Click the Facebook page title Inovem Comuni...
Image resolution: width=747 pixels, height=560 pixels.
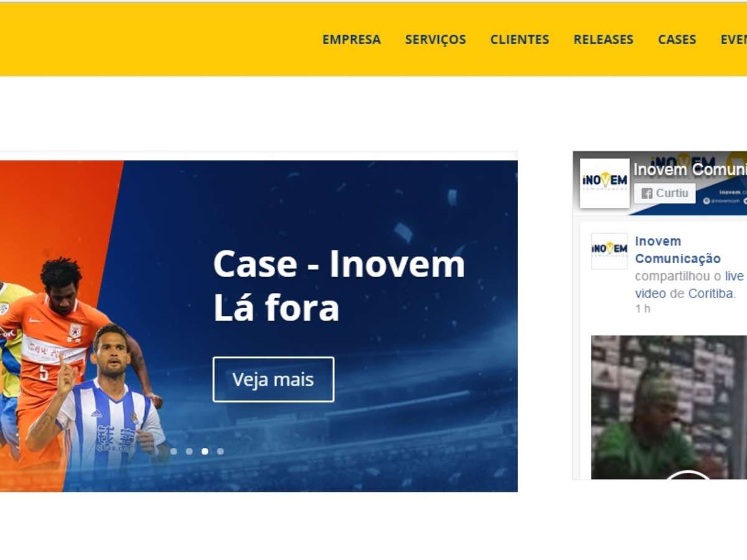(690, 169)
